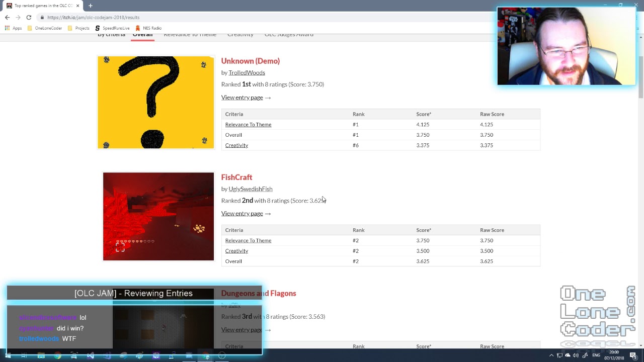
Task: Click the Rank column header in FishCraft table
Action: pos(359,230)
